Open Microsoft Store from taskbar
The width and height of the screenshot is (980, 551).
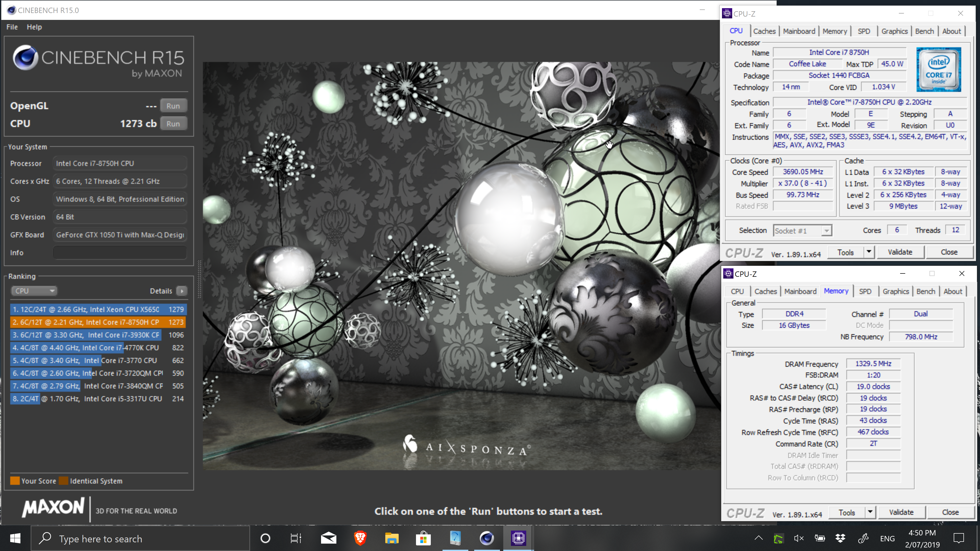point(423,538)
